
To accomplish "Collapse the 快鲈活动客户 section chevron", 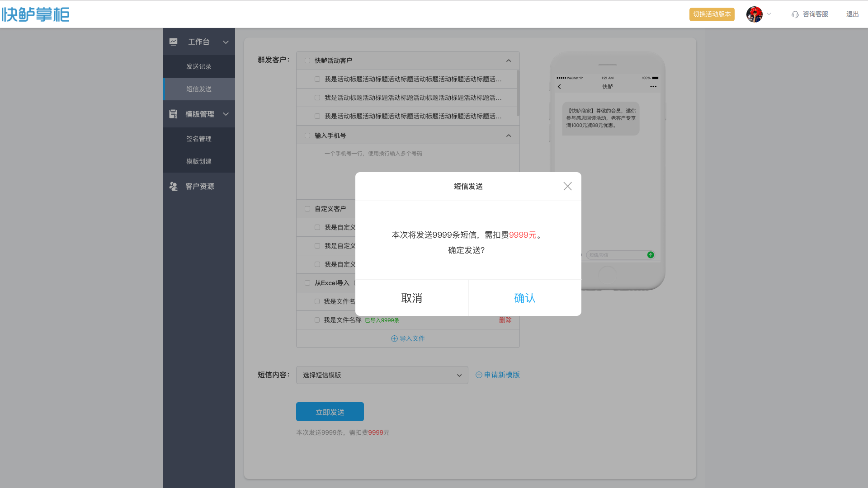I will 509,61.
